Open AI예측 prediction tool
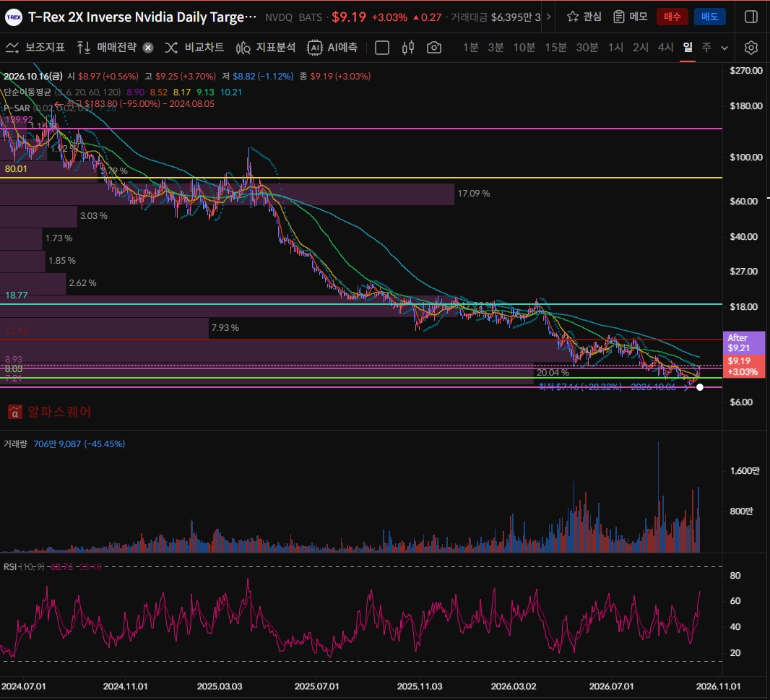770x700 pixels. click(332, 47)
